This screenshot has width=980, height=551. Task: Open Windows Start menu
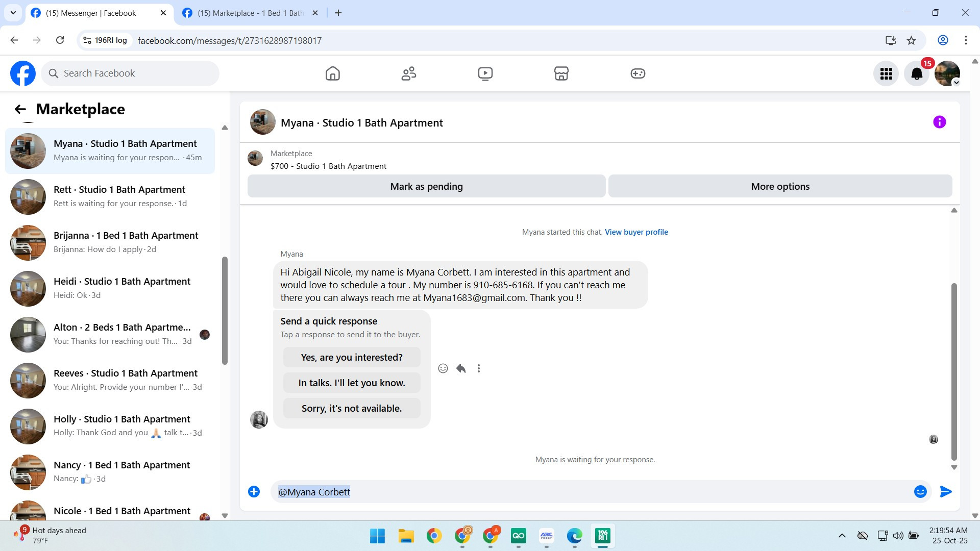(377, 536)
